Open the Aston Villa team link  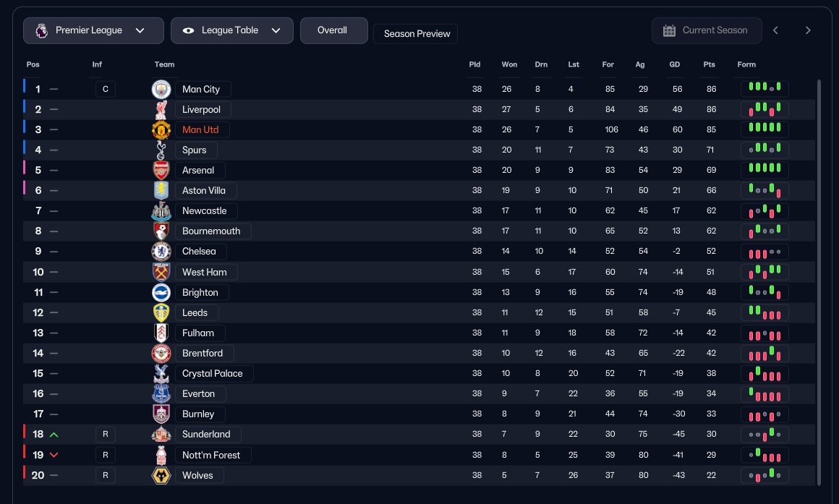pyautogui.click(x=204, y=190)
